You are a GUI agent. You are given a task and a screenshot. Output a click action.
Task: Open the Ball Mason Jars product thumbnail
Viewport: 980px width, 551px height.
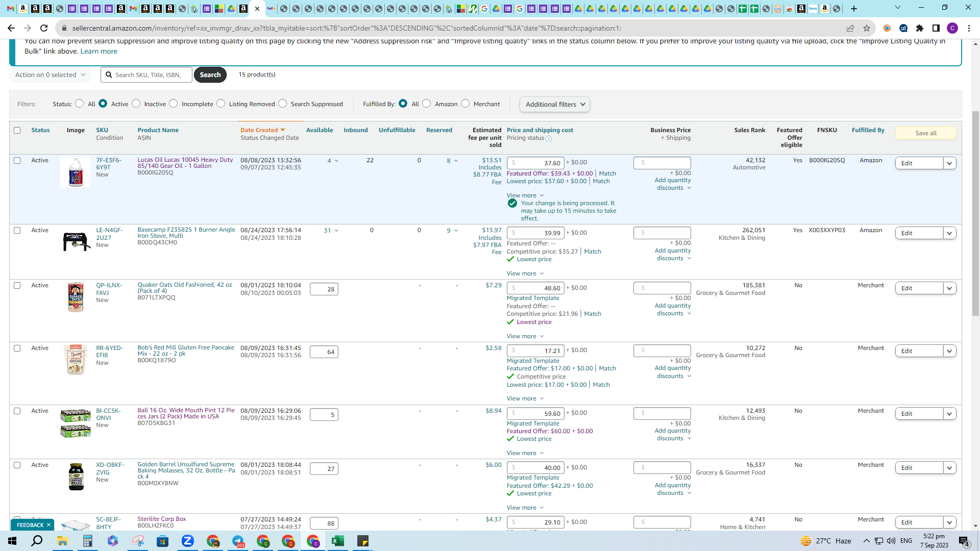[76, 424]
